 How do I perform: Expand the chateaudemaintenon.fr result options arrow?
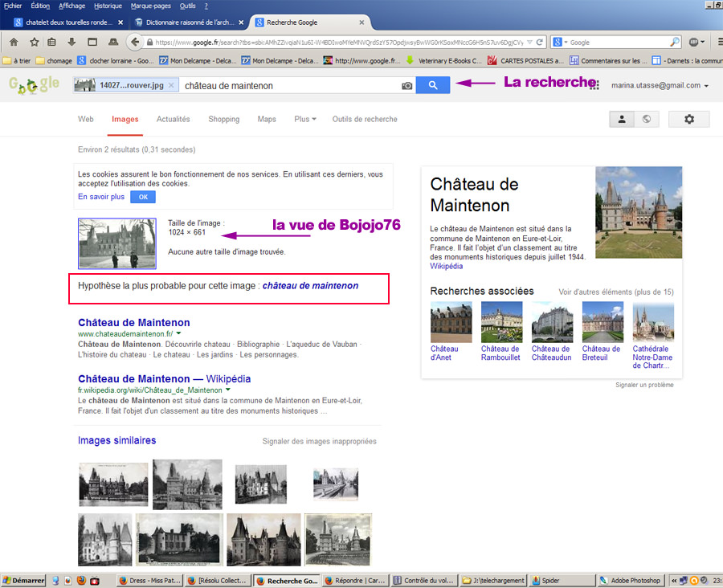point(178,333)
